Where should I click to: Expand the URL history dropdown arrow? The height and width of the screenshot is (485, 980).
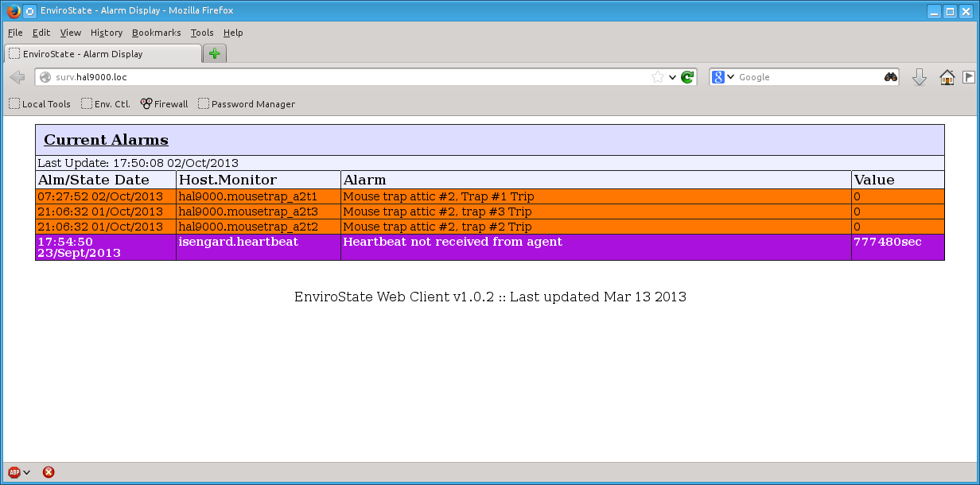point(672,77)
